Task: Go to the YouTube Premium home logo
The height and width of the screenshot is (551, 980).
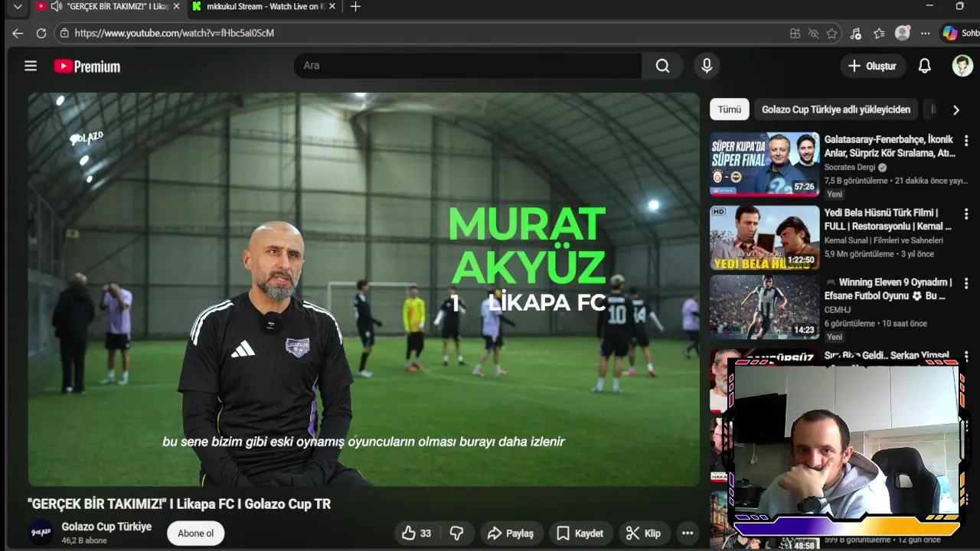Action: (87, 67)
